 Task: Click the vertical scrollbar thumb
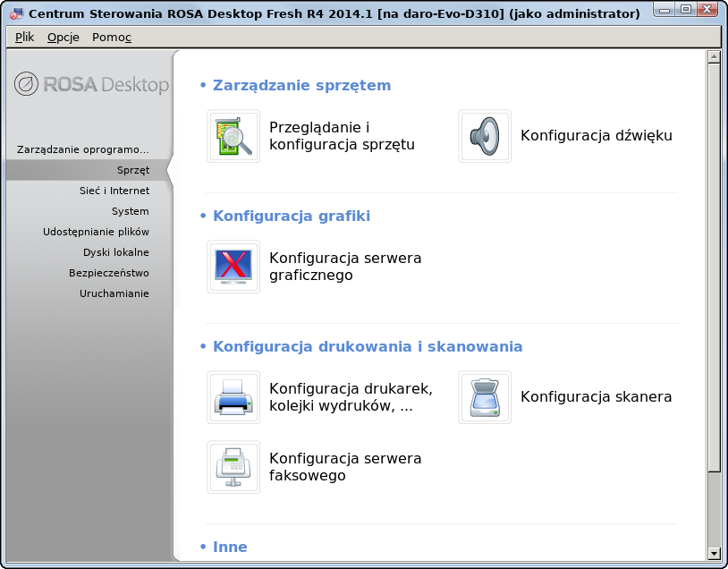pyautogui.click(x=714, y=268)
